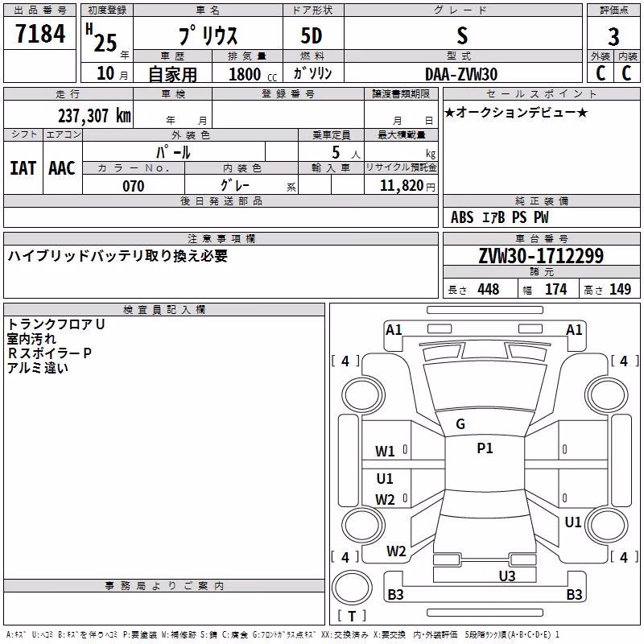
Task: Click lot number 7184
Action: coord(40,34)
